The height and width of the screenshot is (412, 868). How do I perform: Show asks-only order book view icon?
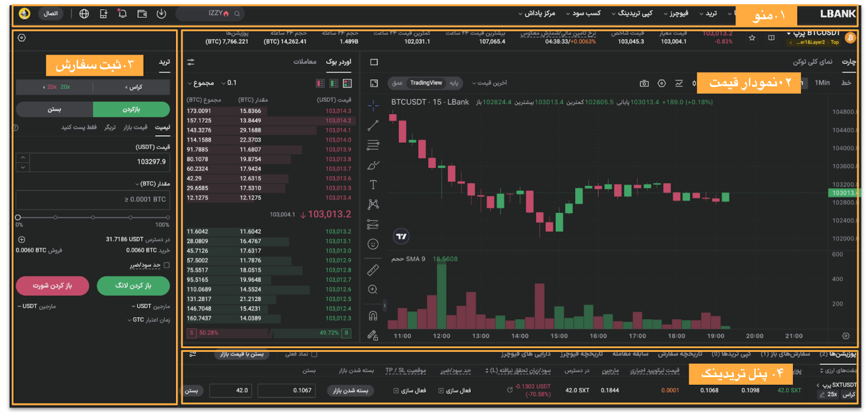click(320, 83)
